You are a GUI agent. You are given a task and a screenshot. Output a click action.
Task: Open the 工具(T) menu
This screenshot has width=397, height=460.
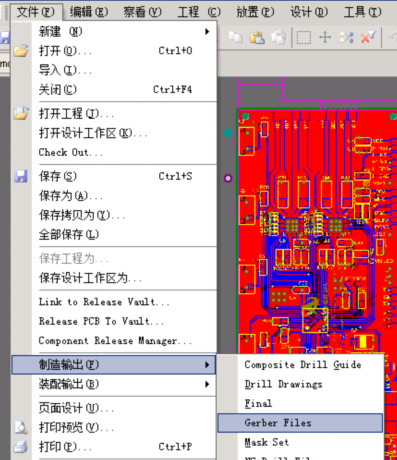tap(362, 12)
